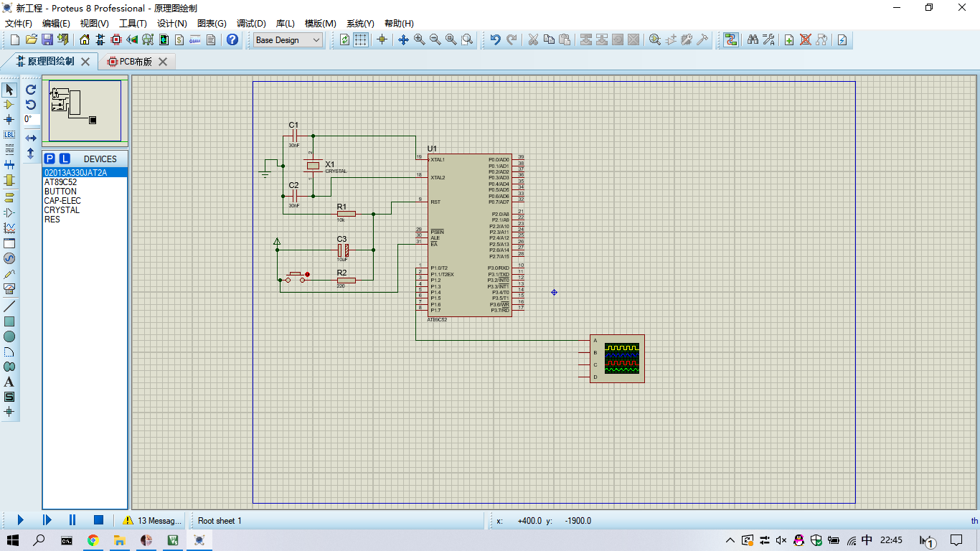Toggle the grid display button
980x551 pixels.
[361, 40]
